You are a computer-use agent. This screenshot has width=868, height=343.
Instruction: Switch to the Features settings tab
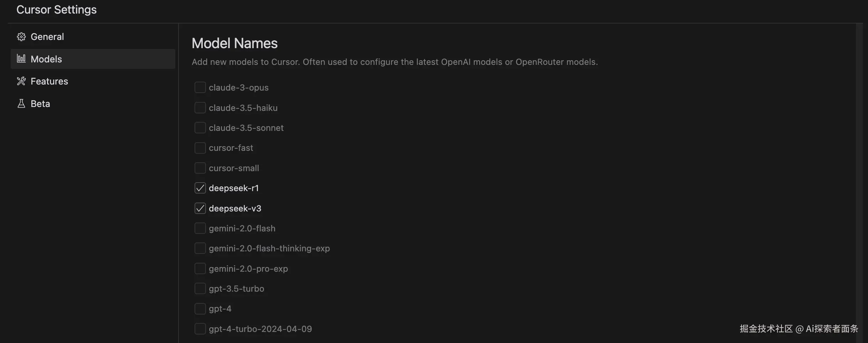pos(49,81)
